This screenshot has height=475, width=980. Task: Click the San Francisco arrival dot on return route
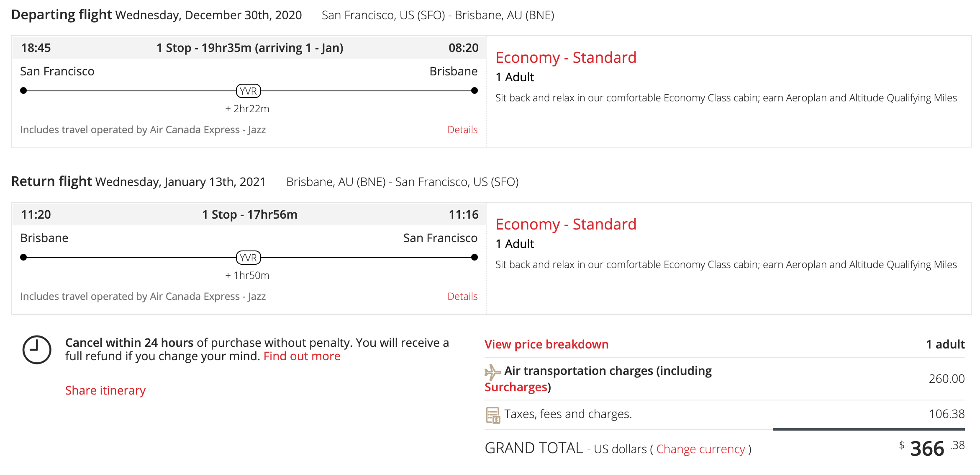point(474,257)
